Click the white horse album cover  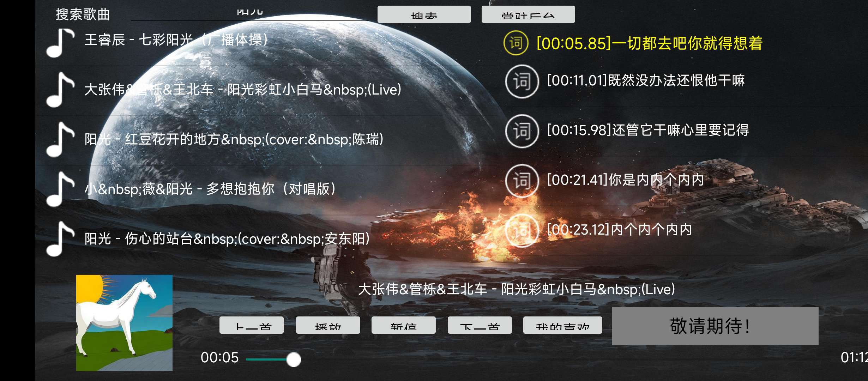click(124, 323)
